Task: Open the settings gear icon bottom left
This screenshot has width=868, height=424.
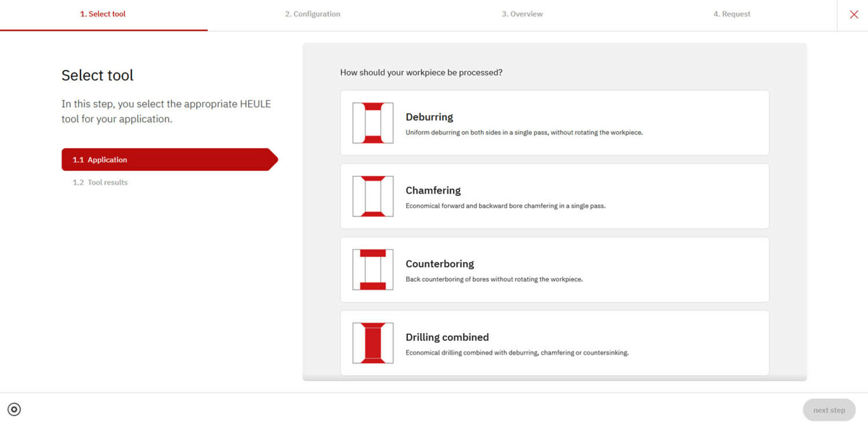Action: coord(14,409)
